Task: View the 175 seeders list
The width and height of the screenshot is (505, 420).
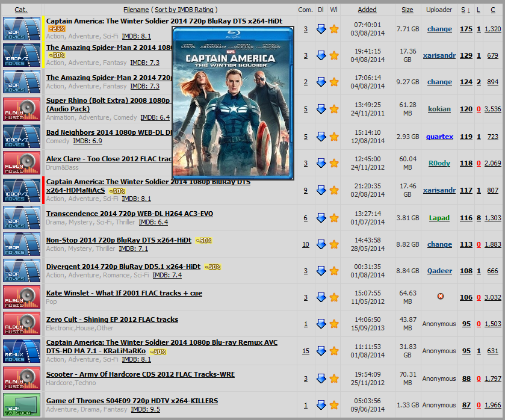Action: pos(466,29)
